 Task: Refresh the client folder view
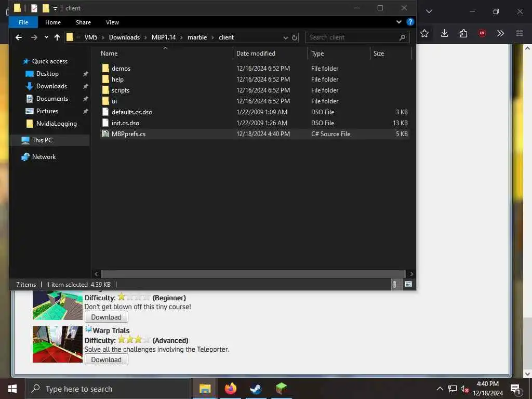tap(295, 37)
